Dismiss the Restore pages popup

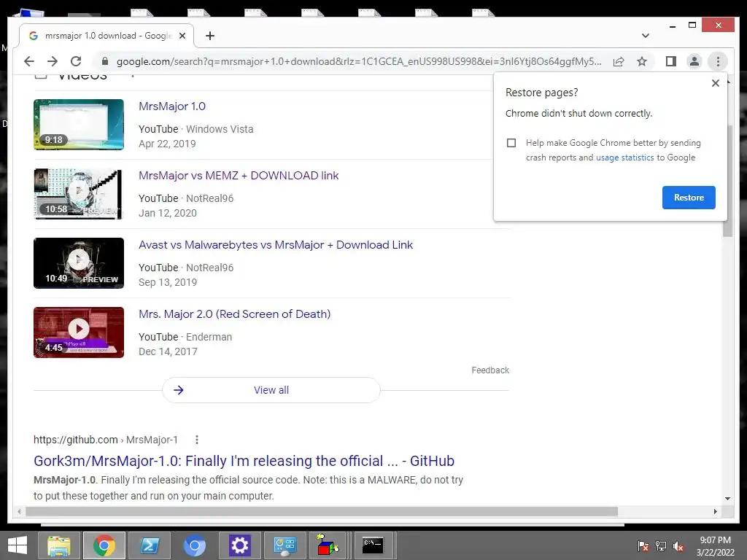715,83
